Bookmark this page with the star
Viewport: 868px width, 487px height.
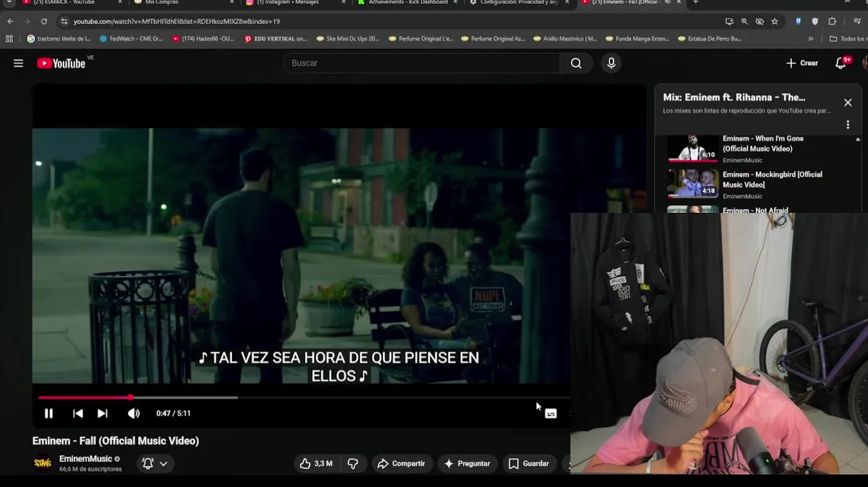775,22
